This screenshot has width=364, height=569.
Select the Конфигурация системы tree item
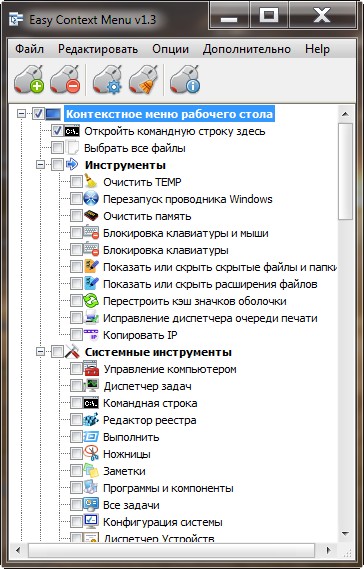[163, 522]
